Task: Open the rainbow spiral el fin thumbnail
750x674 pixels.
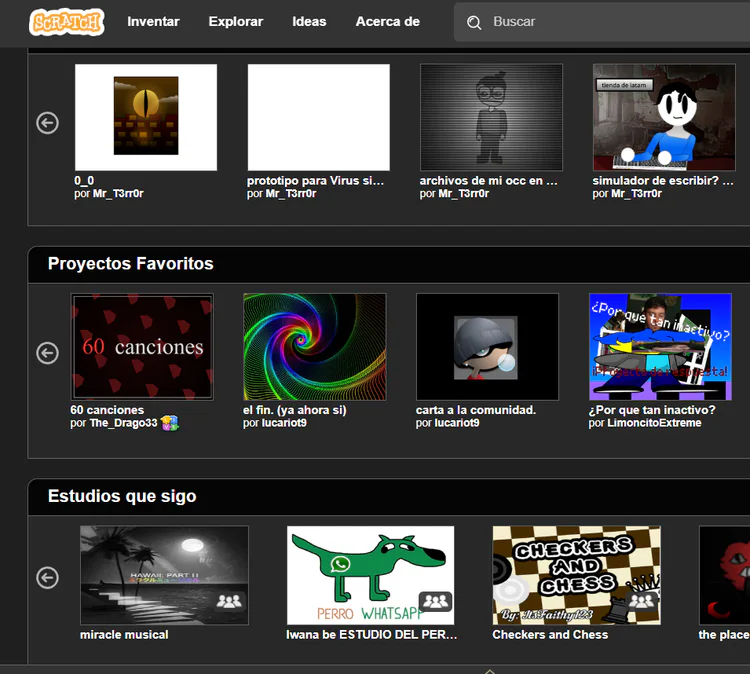Action: click(315, 347)
